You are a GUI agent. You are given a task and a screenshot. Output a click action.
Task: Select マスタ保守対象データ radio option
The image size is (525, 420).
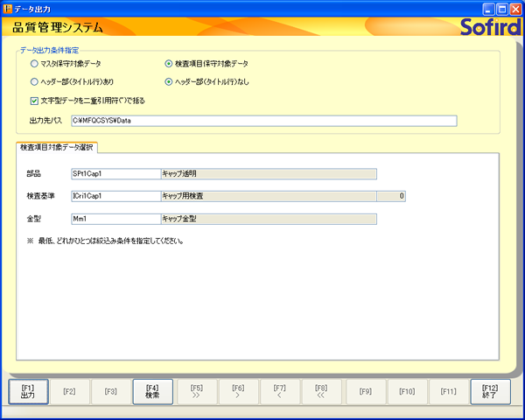(34, 64)
